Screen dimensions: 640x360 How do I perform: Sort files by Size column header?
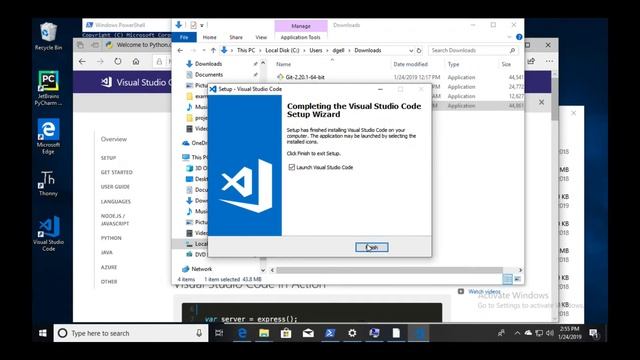[x=506, y=64]
